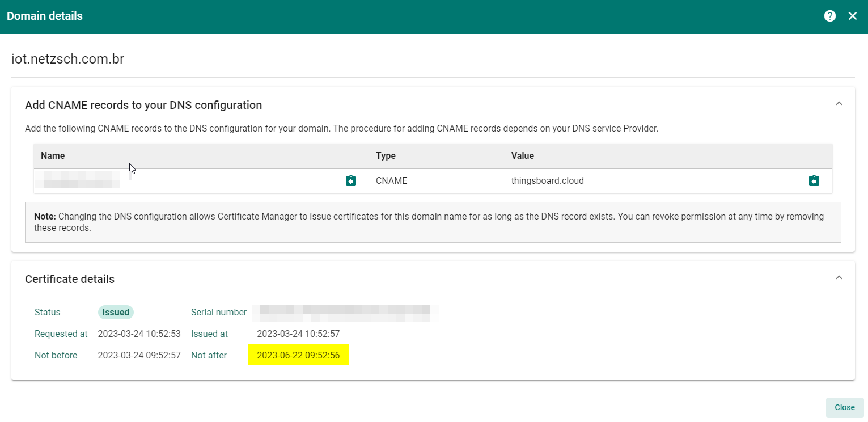Select the Requested at timestamp

pos(139,334)
